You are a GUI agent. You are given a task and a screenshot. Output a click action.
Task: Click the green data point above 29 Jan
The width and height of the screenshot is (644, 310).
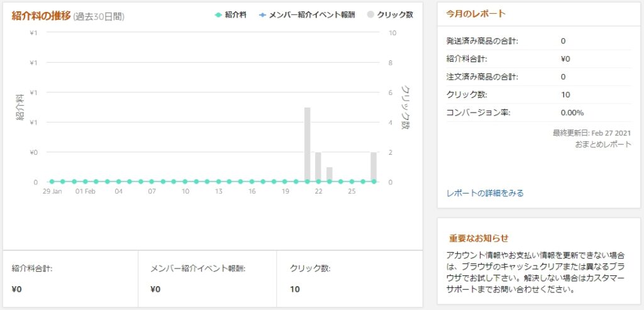52,181
